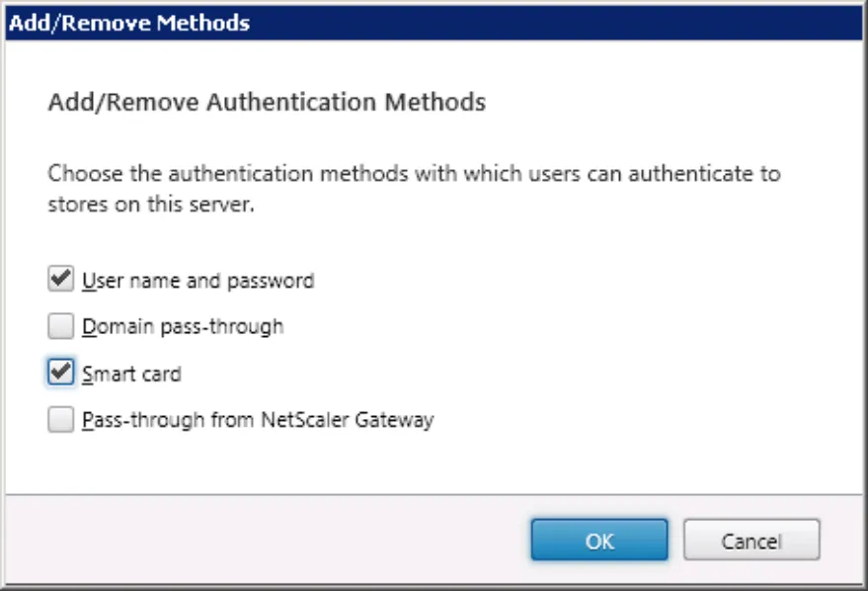Click the word 'password' in the first option

coord(271,282)
